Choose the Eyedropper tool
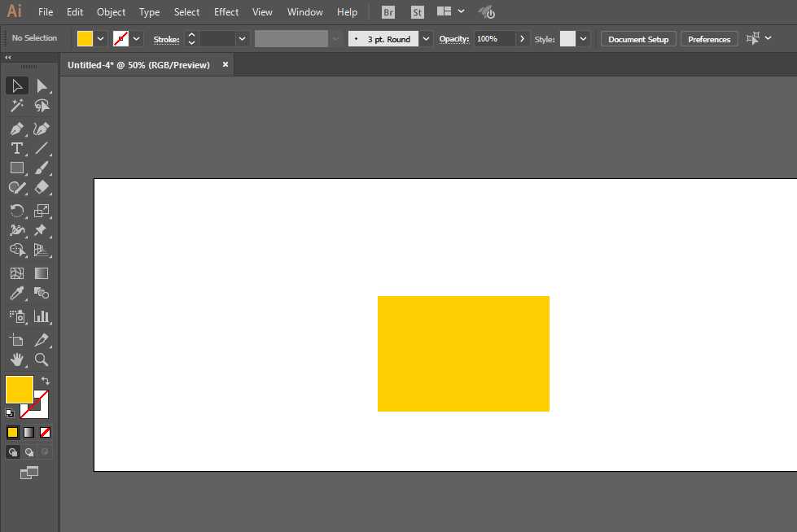Screen dimensions: 797x532 coord(16,294)
